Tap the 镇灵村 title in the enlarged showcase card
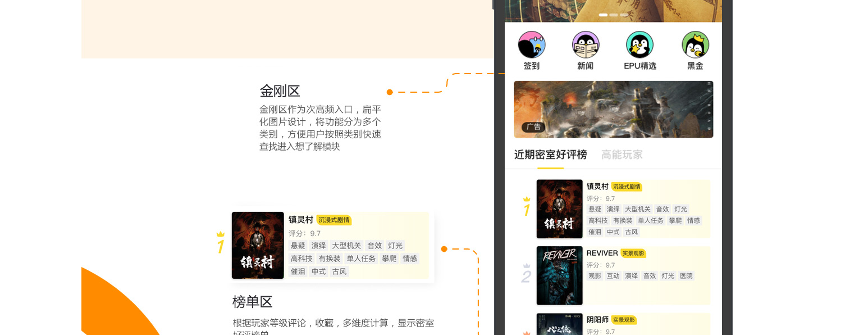Viewport: 868px width, 335px height. click(301, 220)
